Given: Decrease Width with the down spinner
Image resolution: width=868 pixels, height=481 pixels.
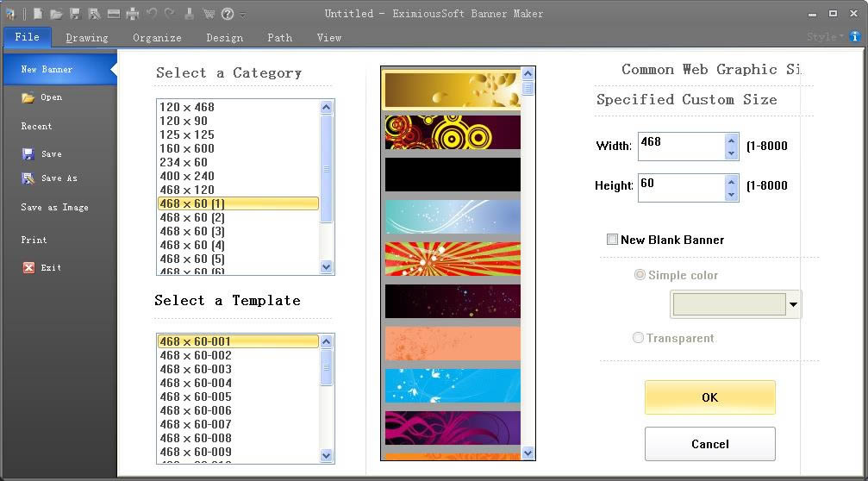Looking at the screenshot, I should (731, 153).
